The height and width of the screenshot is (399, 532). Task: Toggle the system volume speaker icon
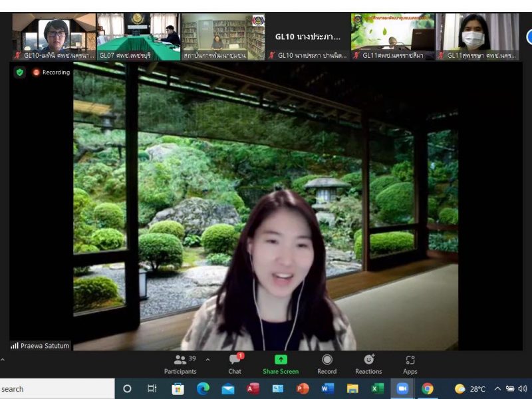click(x=522, y=389)
